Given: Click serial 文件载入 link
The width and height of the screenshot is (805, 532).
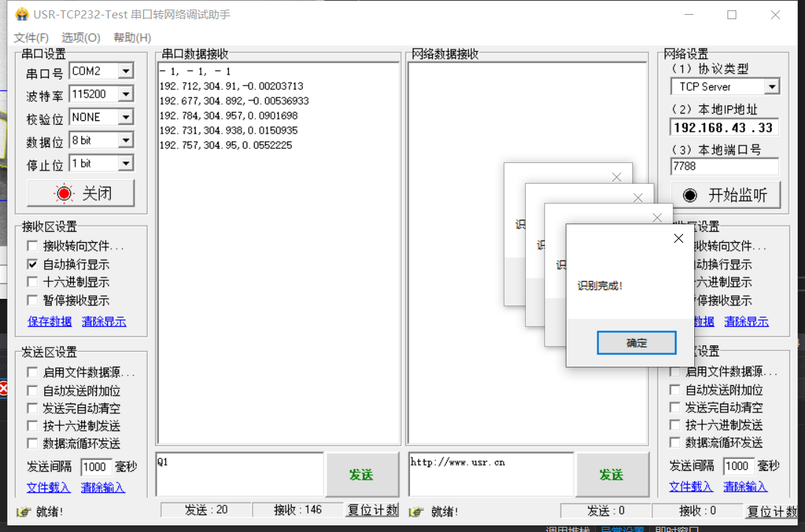Looking at the screenshot, I should (x=48, y=488).
